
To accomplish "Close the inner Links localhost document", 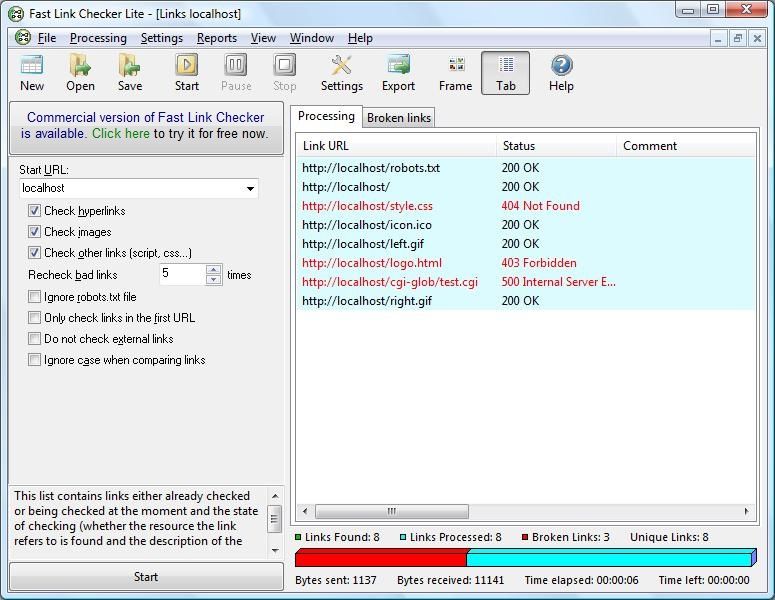I will click(x=757, y=38).
